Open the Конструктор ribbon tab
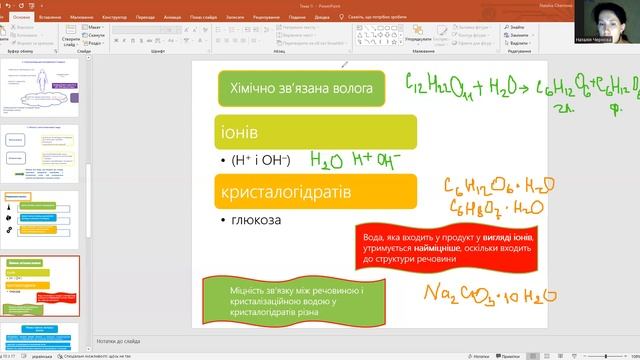 click(x=114, y=17)
